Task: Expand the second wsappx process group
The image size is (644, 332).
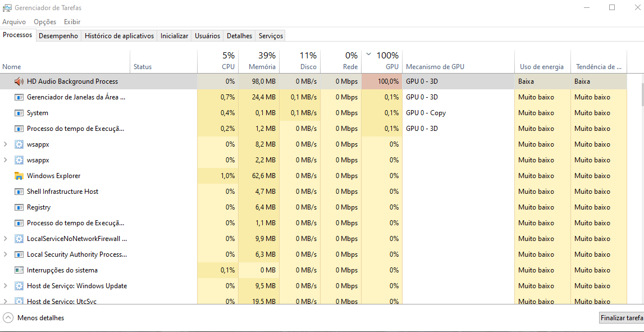Action: 6,160
